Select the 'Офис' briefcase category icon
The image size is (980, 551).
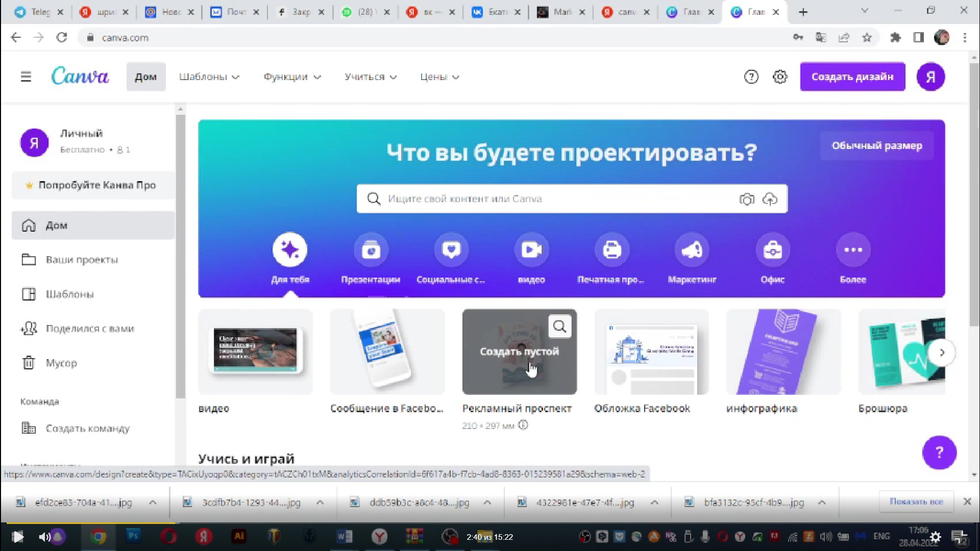click(773, 250)
